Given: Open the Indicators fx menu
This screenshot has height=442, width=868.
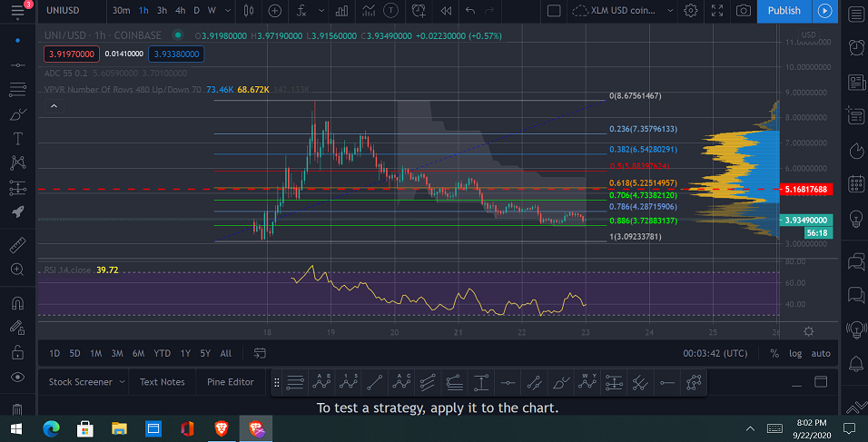Looking at the screenshot, I should pos(301,11).
